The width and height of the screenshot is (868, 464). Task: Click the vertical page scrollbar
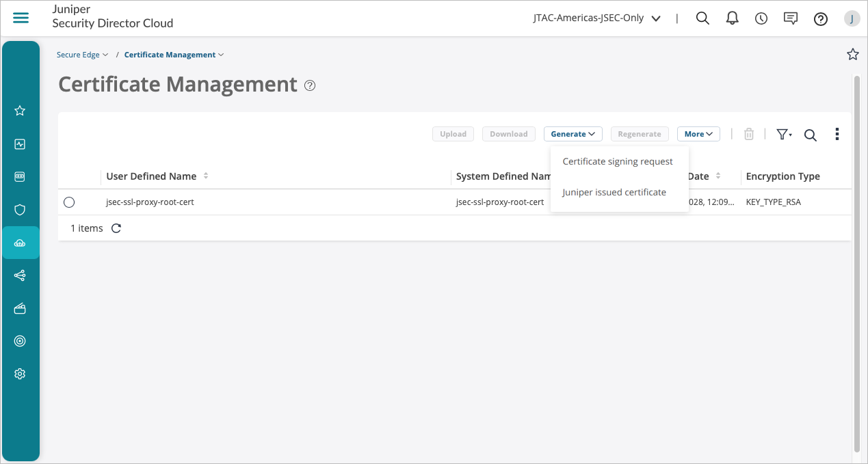tap(857, 260)
